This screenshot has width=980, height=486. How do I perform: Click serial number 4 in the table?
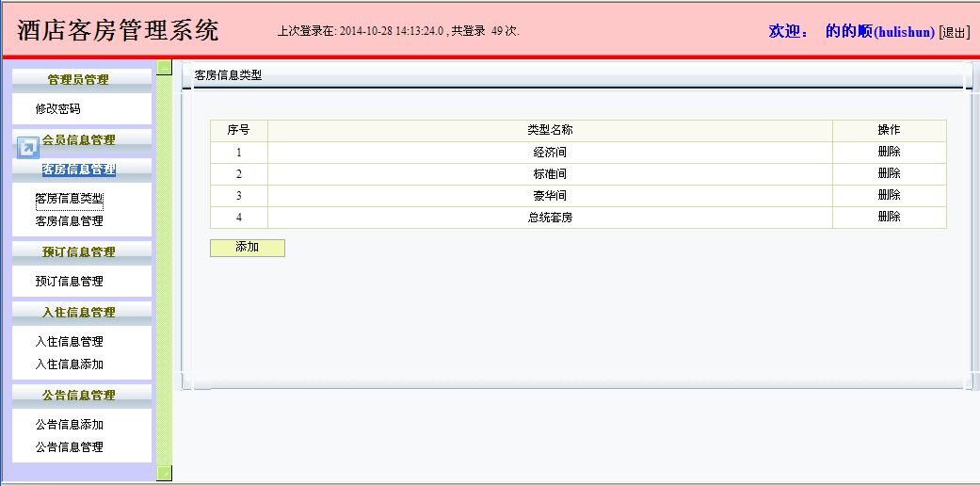point(239,219)
